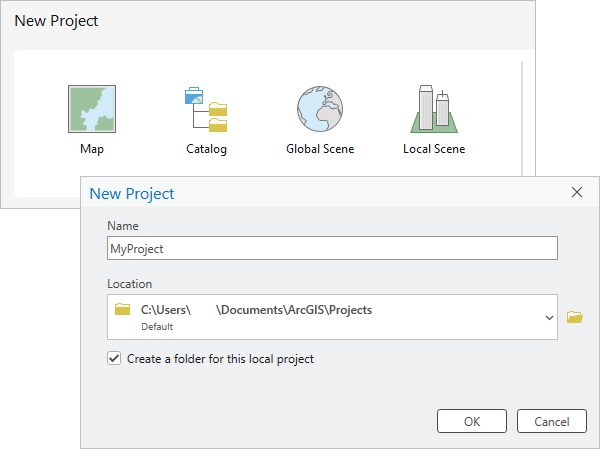Cancel the new project creation

550,421
